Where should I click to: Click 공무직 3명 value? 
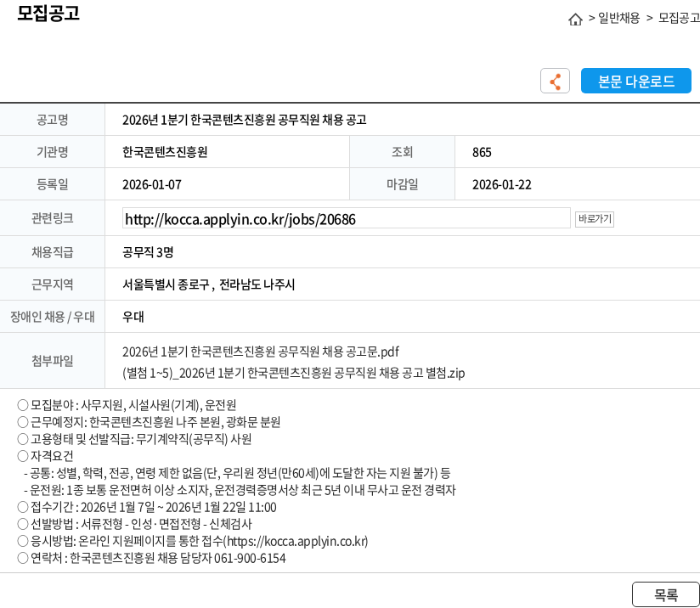tap(148, 252)
